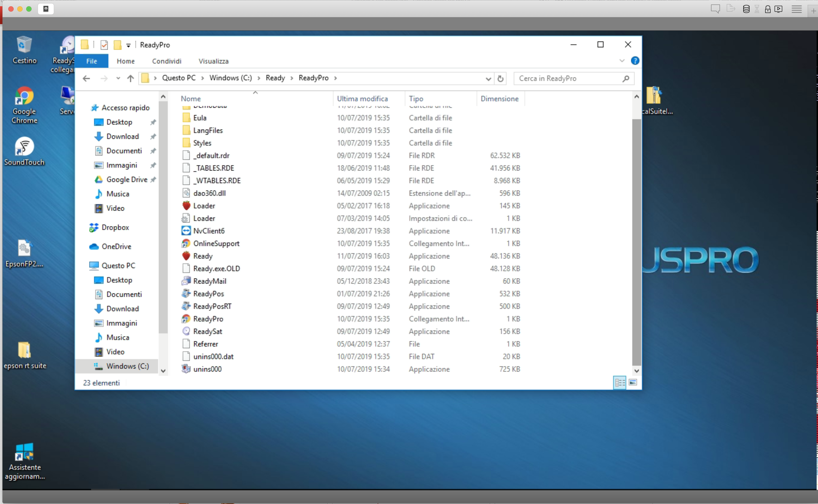
Task: Click the up-arrow parent folder button
Action: pyautogui.click(x=130, y=78)
